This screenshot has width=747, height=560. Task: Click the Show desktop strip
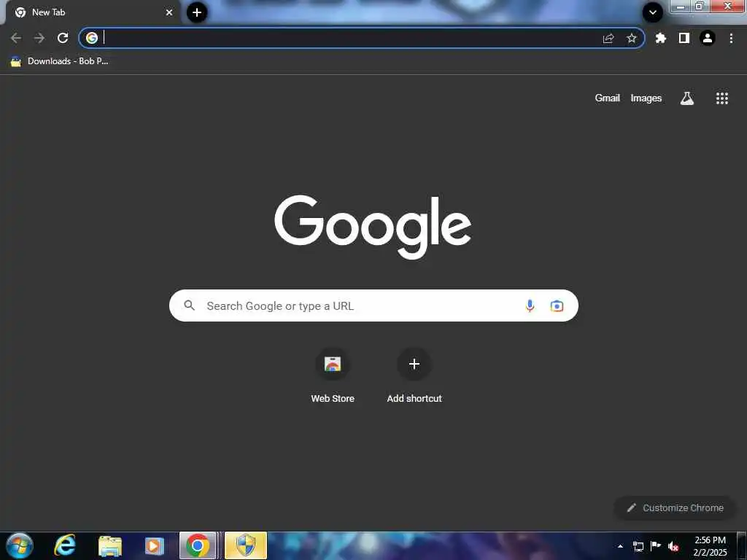pos(741,545)
